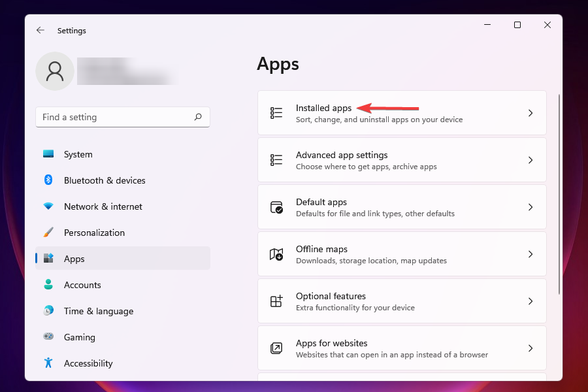Click the Accessibility figure icon
Screen dimensions: 588x392
48,363
